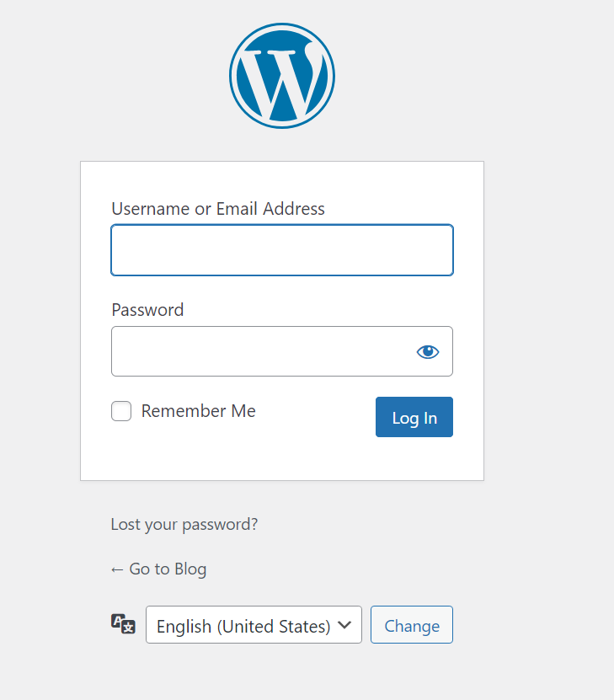
Task: Click the Password label text
Action: tap(147, 310)
